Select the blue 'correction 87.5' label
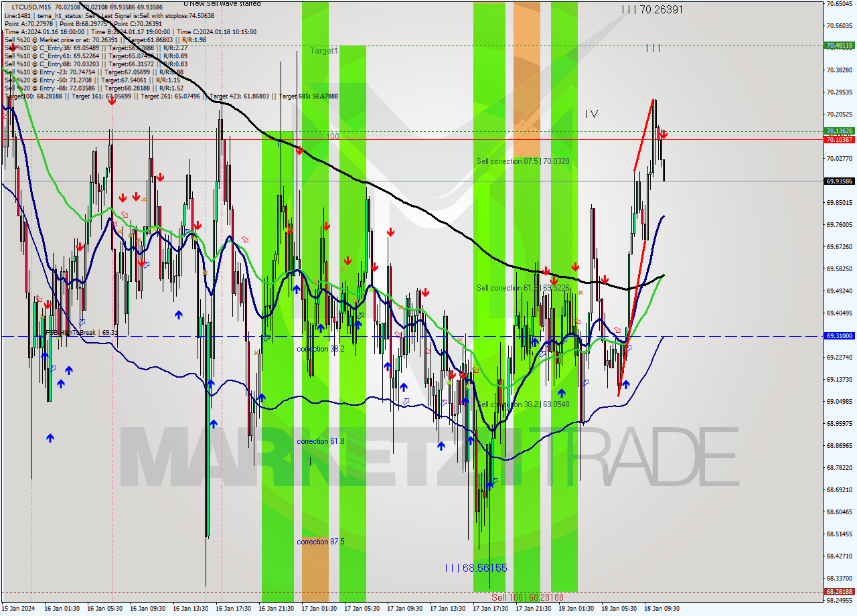Screen dimensions: 857x616 click(321, 541)
